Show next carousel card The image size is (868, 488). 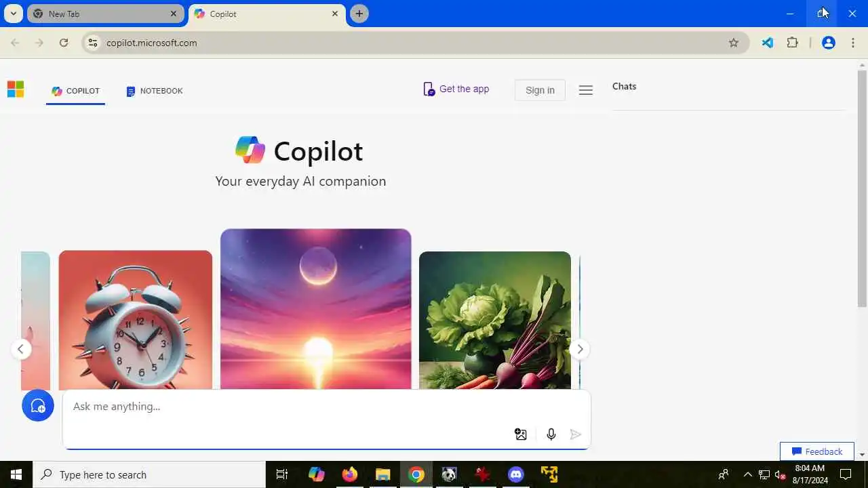pos(579,349)
